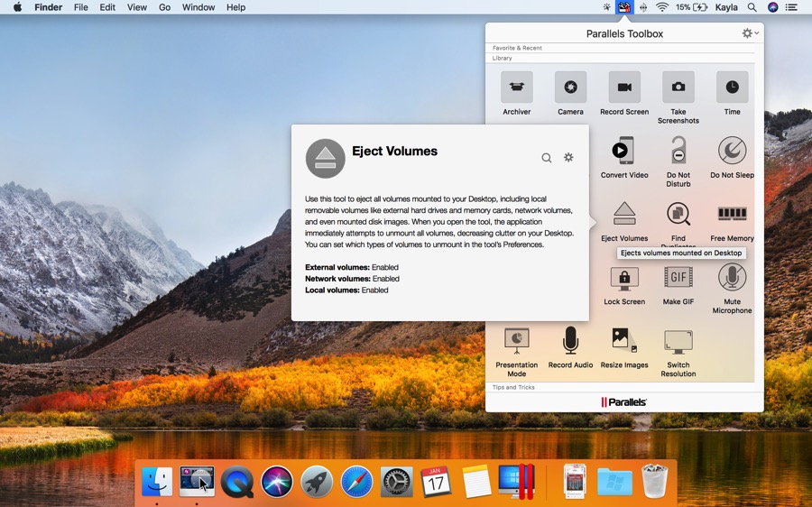Open Parallels Desktop in the Dock

pyautogui.click(x=516, y=482)
